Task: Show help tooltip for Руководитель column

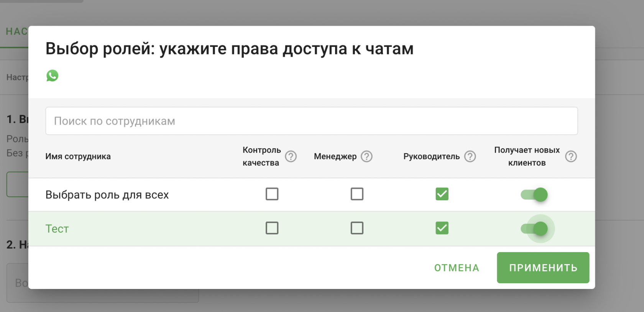Action: click(x=470, y=157)
